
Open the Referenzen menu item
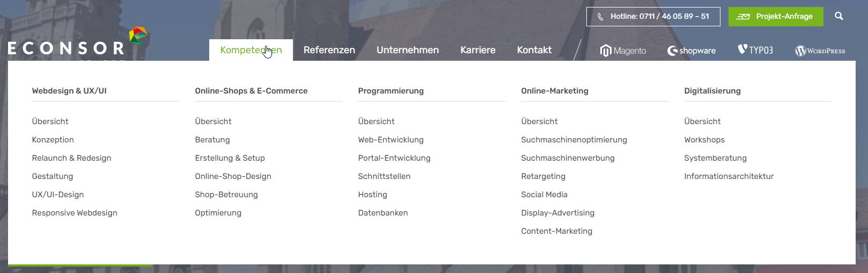point(329,50)
